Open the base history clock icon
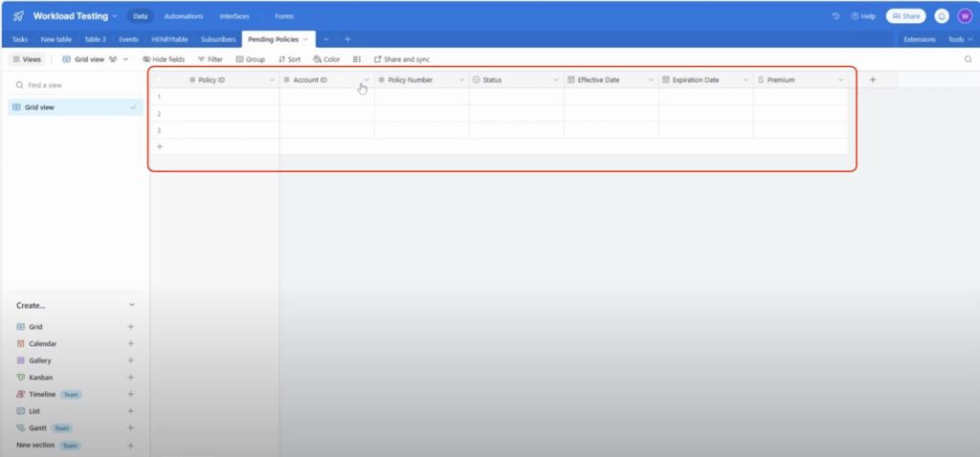Screen dimensions: 980x457 [x=835, y=16]
